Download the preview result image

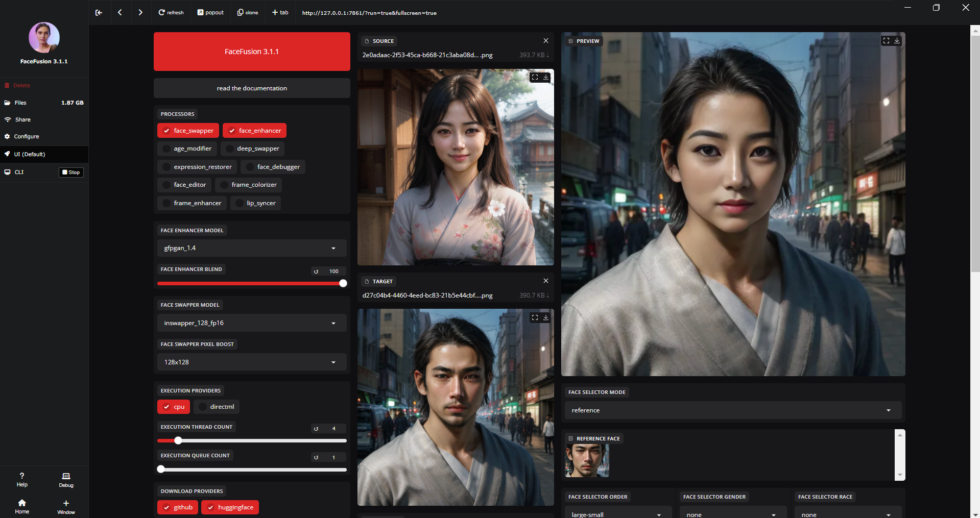pyautogui.click(x=896, y=41)
